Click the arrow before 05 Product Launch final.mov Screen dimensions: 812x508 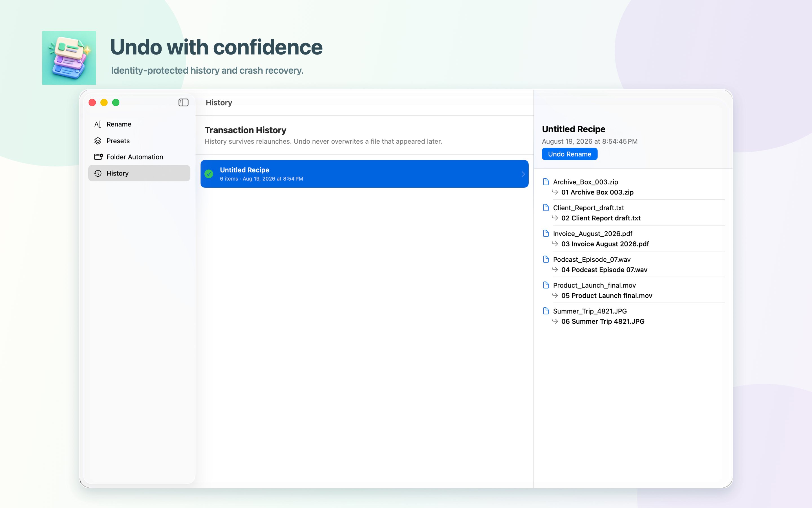pyautogui.click(x=555, y=295)
